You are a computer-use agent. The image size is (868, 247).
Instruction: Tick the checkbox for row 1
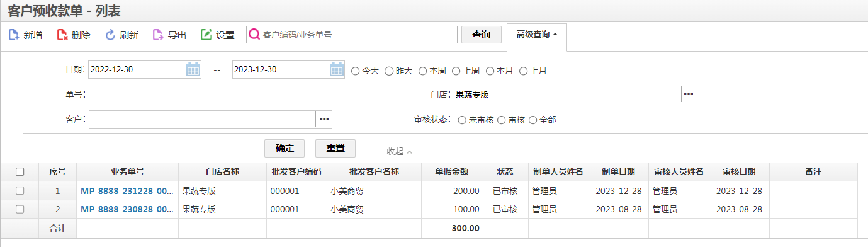[20, 191]
